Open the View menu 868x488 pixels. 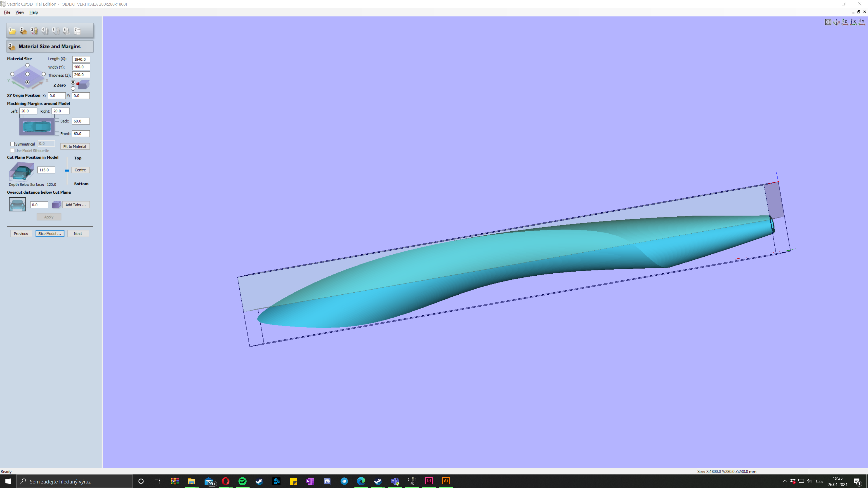point(19,12)
